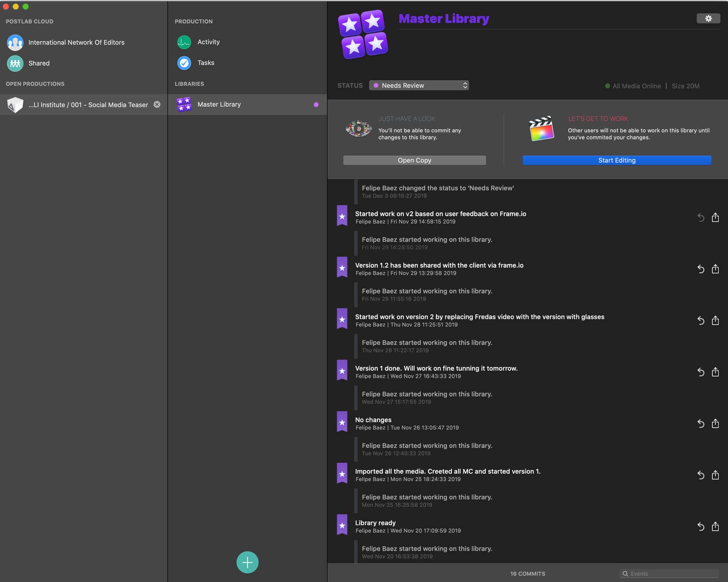Open the settings gear for Master Library
This screenshot has height=582, width=728.
tap(708, 18)
